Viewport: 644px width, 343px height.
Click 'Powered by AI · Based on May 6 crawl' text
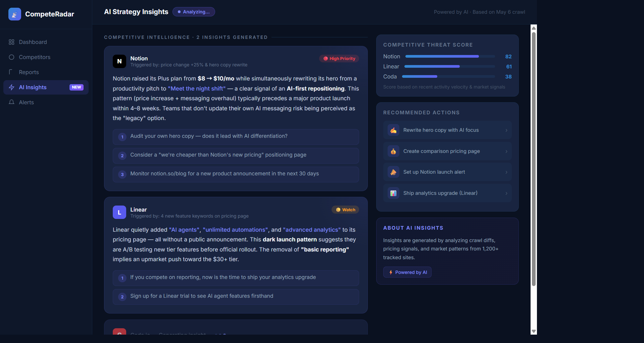479,12
